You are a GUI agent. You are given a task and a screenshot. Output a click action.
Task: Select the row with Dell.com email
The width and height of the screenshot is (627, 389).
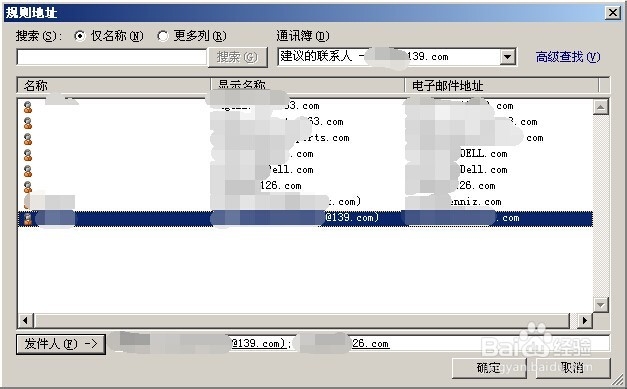pos(305,170)
